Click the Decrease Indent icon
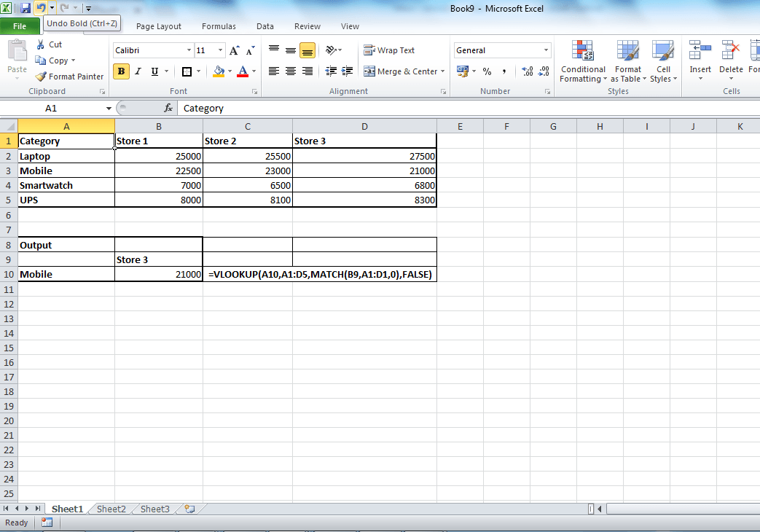 pyautogui.click(x=331, y=71)
